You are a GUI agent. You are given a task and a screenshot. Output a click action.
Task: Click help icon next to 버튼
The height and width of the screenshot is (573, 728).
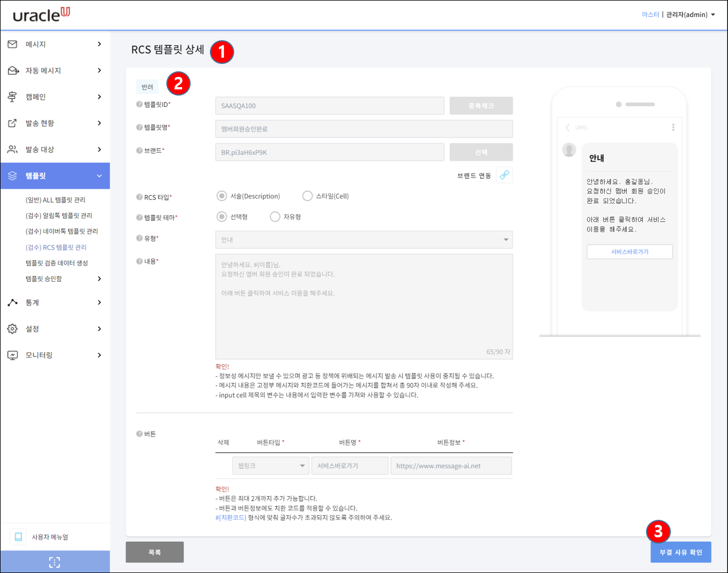pyautogui.click(x=139, y=434)
